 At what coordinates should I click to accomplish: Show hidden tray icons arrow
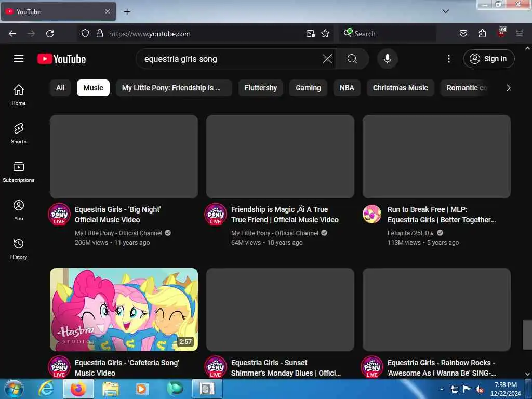point(442,389)
